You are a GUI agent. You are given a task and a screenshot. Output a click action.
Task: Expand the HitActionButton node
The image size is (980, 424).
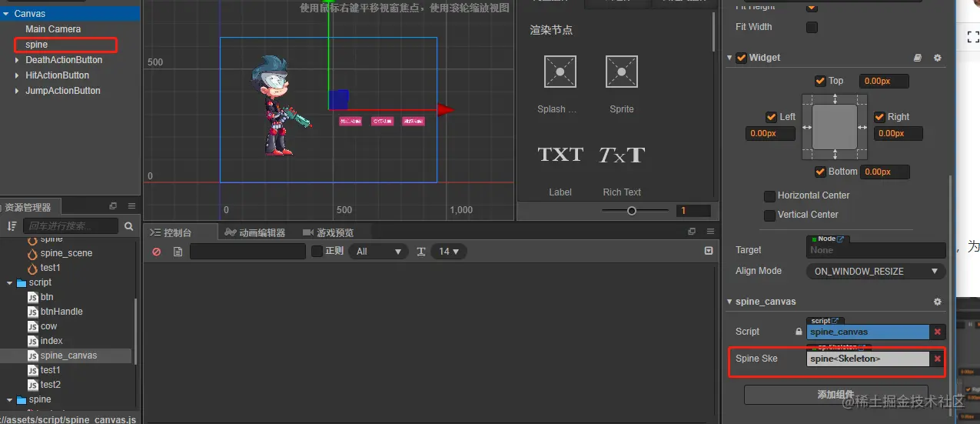pyautogui.click(x=18, y=75)
